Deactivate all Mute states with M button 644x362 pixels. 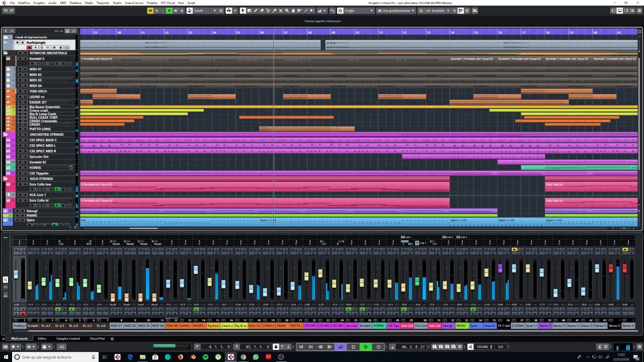tap(150, 11)
